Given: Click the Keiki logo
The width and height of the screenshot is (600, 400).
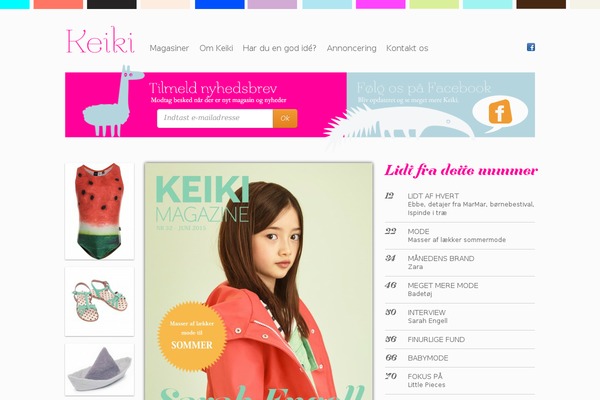Looking at the screenshot, I should click(100, 40).
